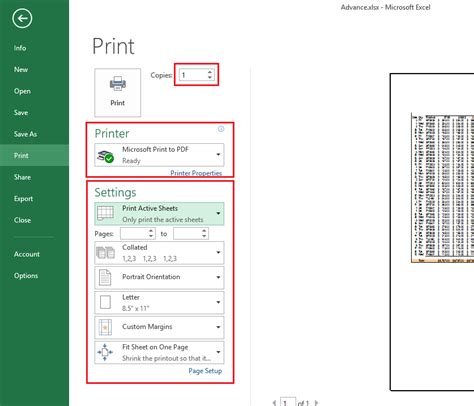Open the Printer Properties link
This screenshot has height=406, width=474.
point(196,173)
